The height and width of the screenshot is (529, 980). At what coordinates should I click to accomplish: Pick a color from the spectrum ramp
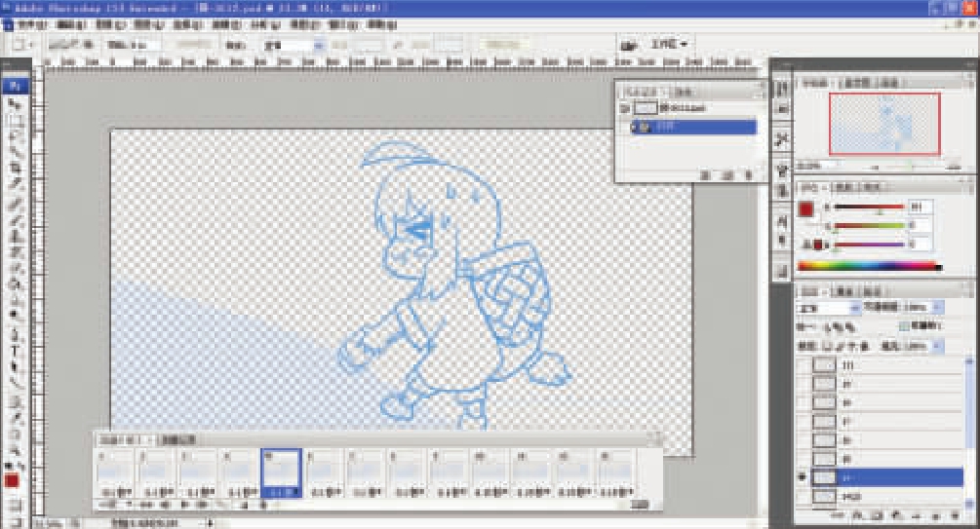coord(870,266)
